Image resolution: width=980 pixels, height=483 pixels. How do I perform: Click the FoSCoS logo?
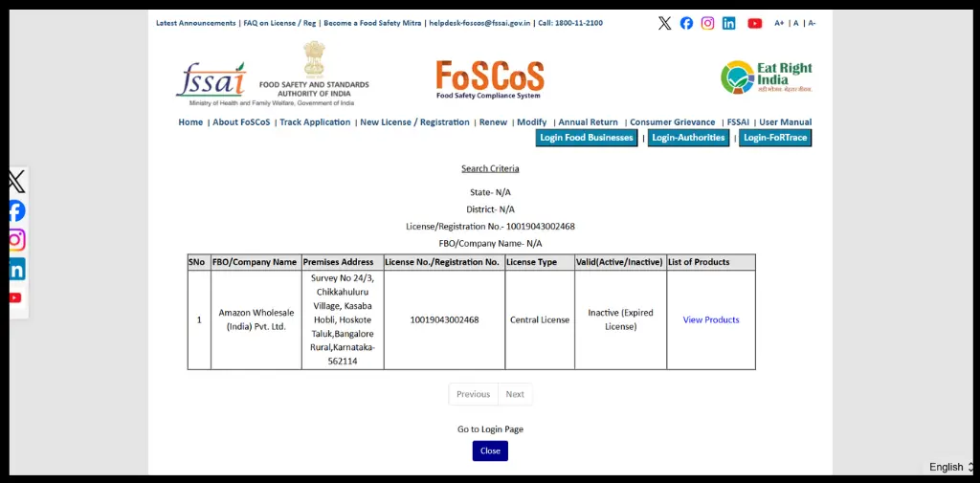pos(490,79)
